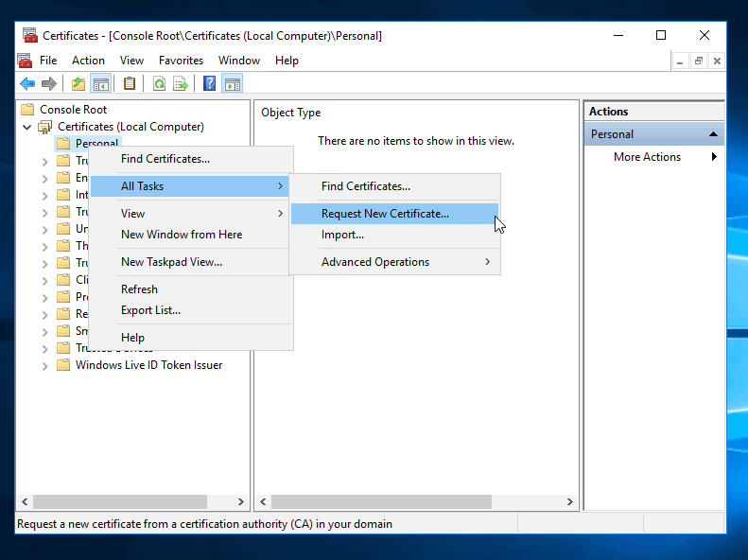Image resolution: width=748 pixels, height=560 pixels.
Task: Open Advanced Operations submenu
Action: 394,262
